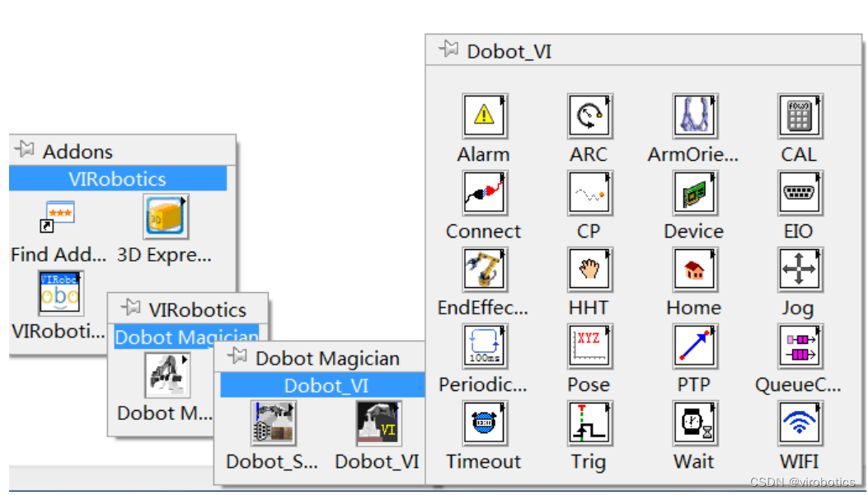Select the ARC VI icon
The height and width of the screenshot is (495, 868).
coord(590,115)
